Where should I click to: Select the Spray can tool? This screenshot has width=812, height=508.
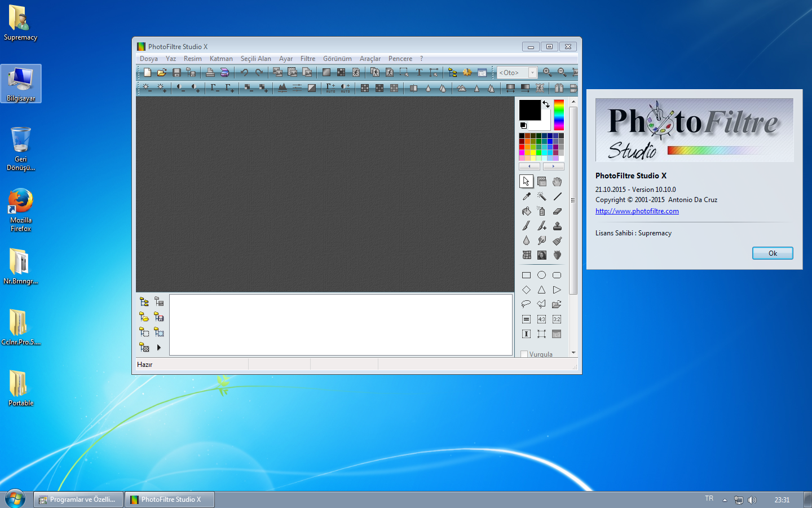click(x=541, y=211)
